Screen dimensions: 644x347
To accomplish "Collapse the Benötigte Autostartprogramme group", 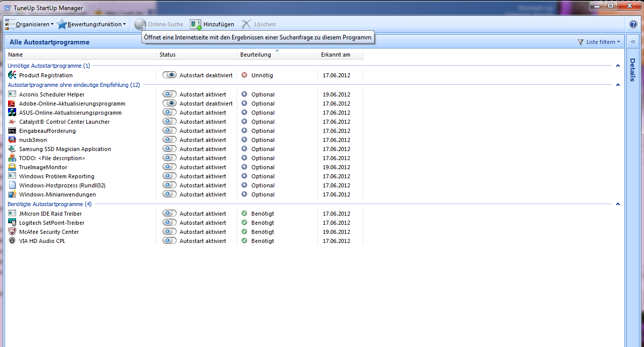I will (x=618, y=204).
